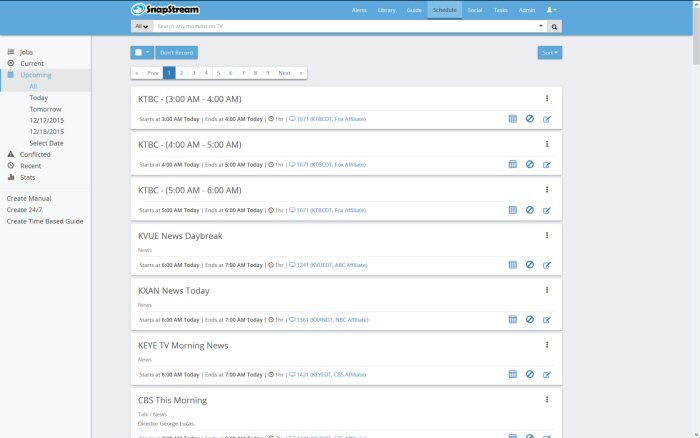This screenshot has height=438, width=700.
Task: Open the user account menu icon
Action: [x=551, y=10]
